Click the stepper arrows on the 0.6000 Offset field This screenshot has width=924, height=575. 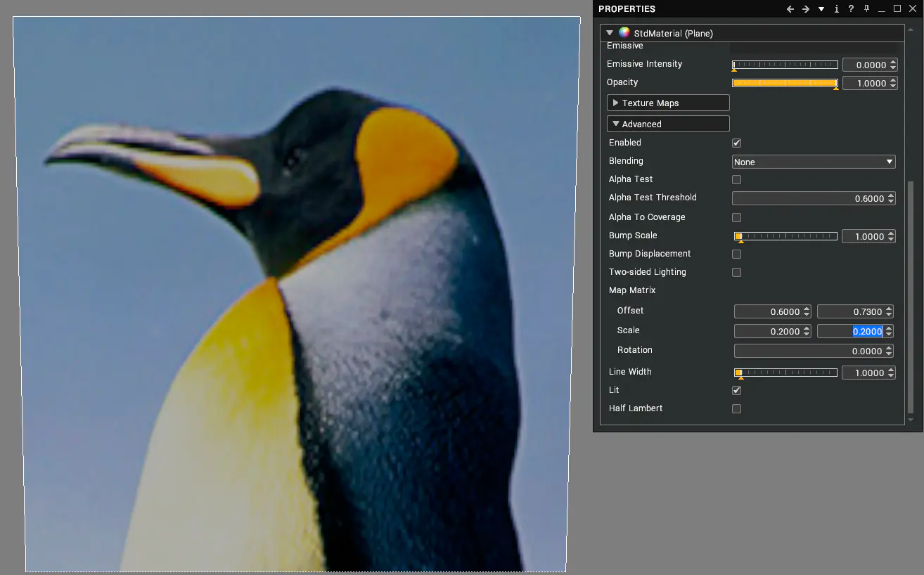point(807,311)
